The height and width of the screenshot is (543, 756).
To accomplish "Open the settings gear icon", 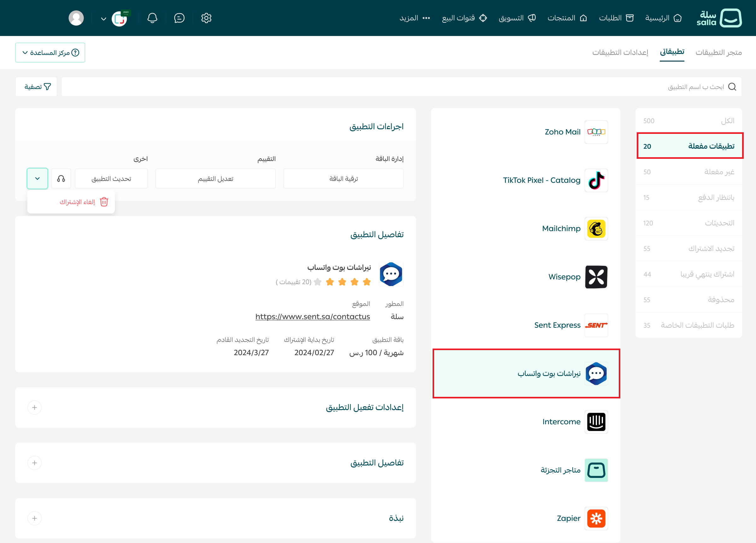I will [206, 18].
